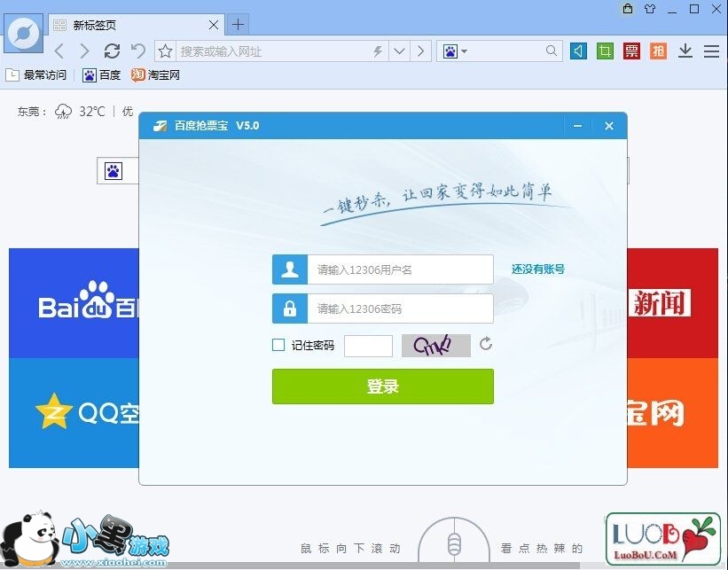Click the address bar input field
Viewport: 728px width, 570px height.
274,51
